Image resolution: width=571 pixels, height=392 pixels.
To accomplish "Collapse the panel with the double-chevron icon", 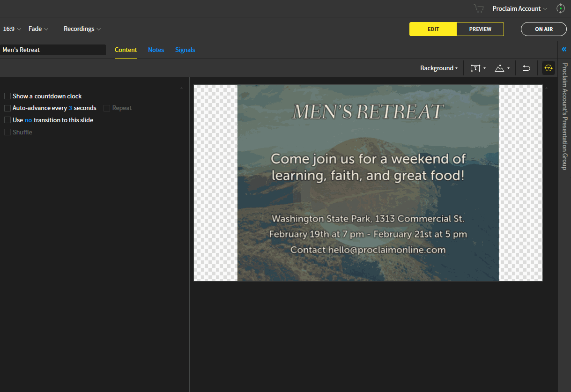I will pyautogui.click(x=564, y=49).
